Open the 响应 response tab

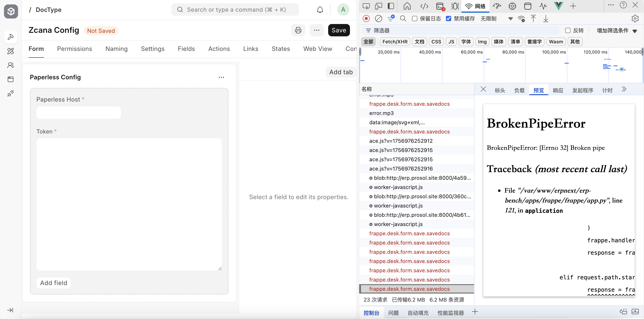click(558, 90)
